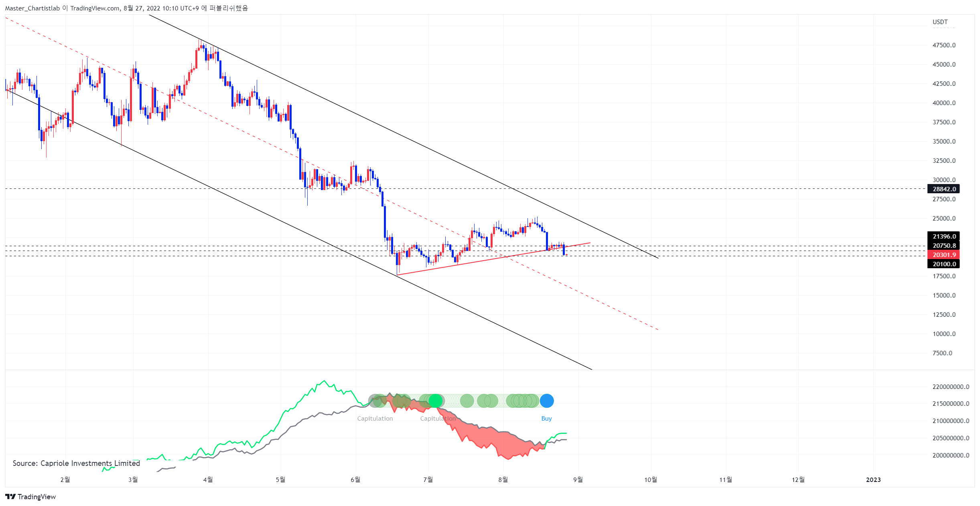
Task: Click the 2월 time axis label
Action: click(65, 480)
